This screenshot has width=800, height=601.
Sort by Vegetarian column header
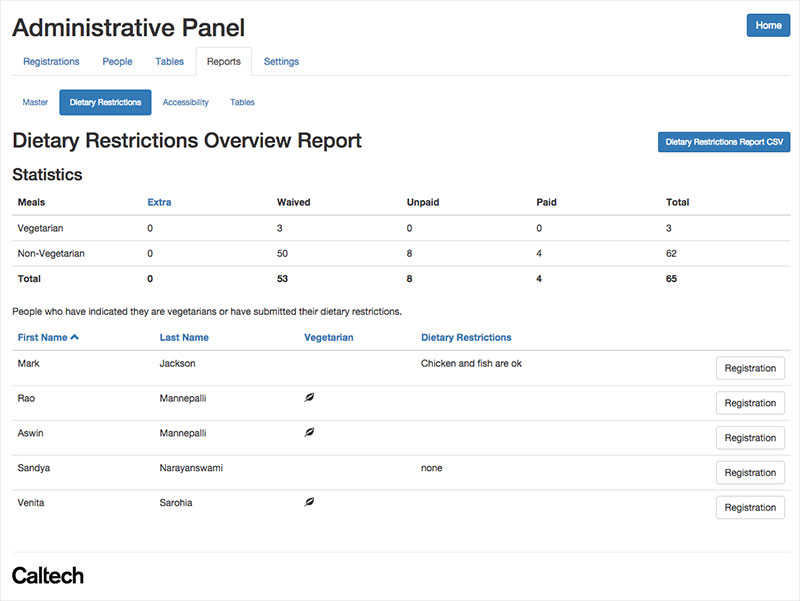329,338
